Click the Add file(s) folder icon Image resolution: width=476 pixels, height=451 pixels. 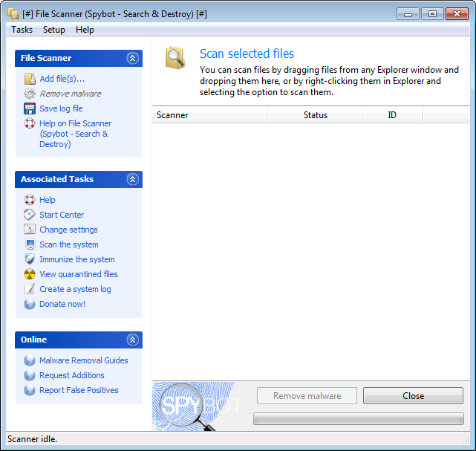click(30, 79)
